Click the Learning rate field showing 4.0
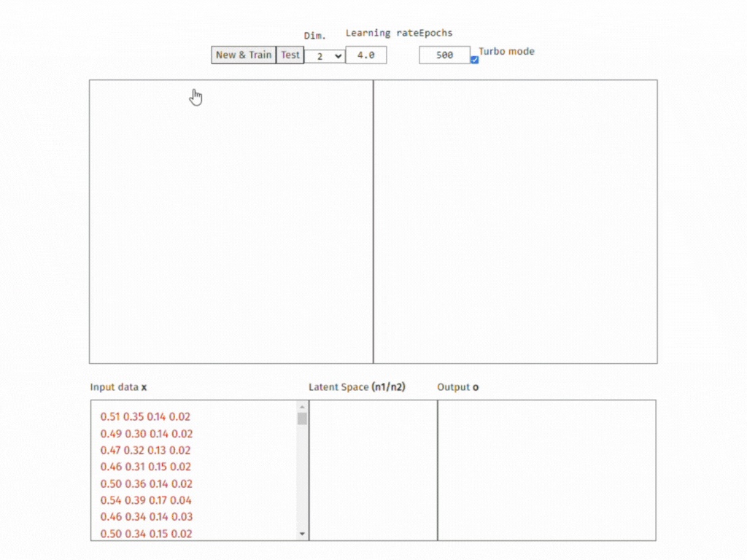The width and height of the screenshot is (747, 560). coord(366,55)
